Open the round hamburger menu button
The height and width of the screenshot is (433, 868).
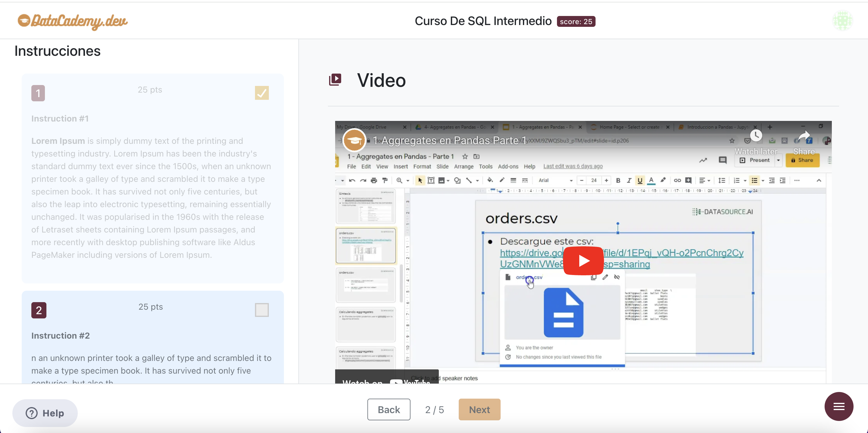tap(839, 406)
